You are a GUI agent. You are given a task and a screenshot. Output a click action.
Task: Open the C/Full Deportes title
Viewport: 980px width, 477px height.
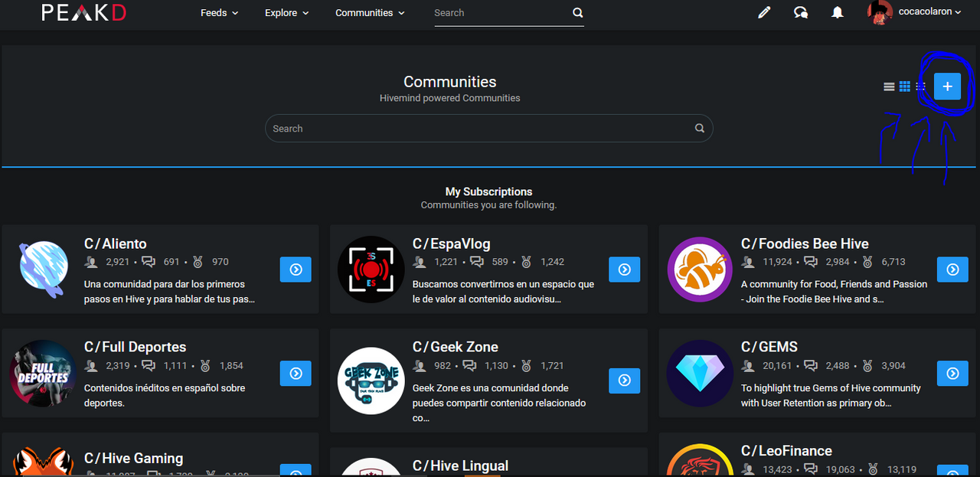[x=135, y=348]
